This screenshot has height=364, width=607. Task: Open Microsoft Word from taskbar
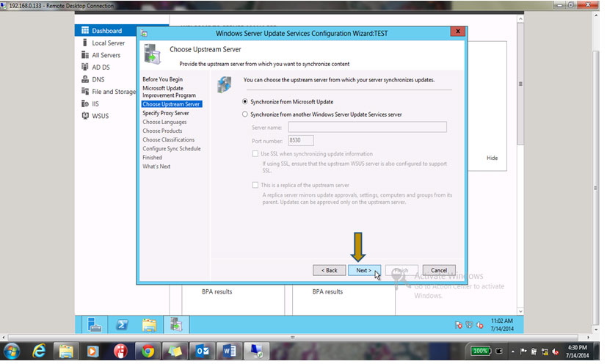[229, 352]
